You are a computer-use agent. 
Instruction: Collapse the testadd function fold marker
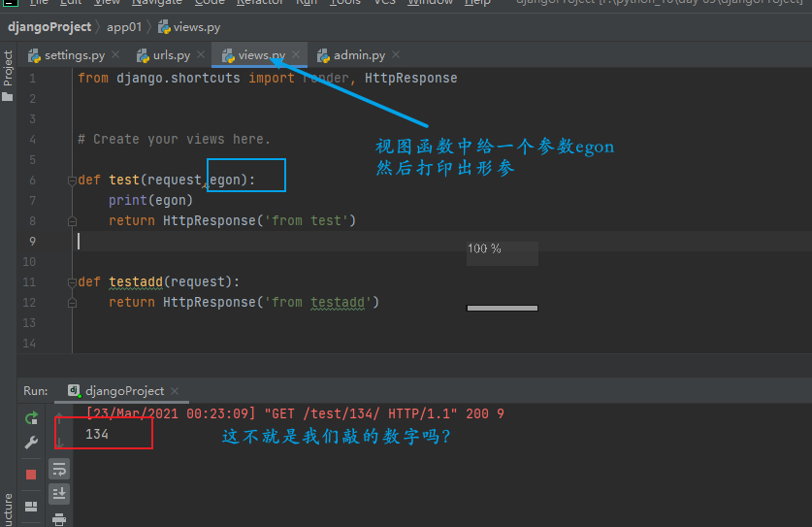[72, 282]
